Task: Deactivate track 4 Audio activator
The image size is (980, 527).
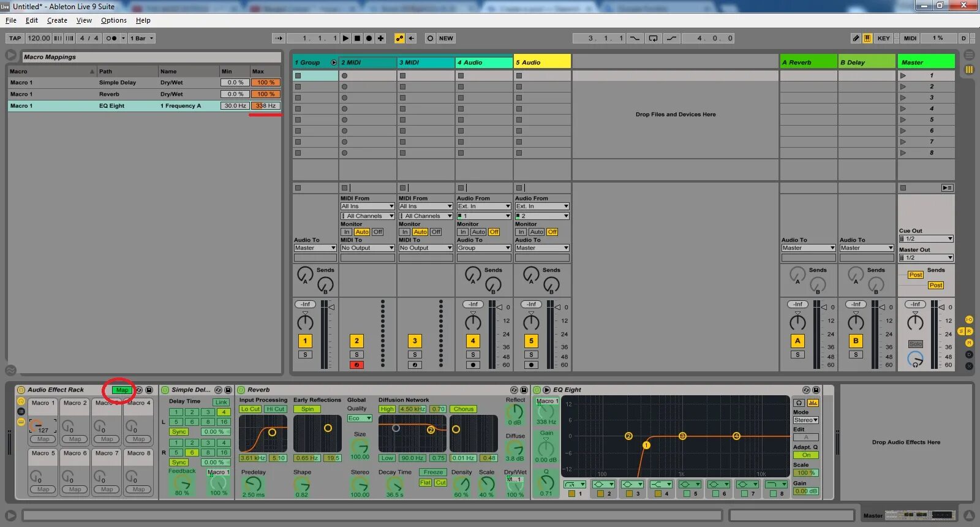Action: click(473, 341)
